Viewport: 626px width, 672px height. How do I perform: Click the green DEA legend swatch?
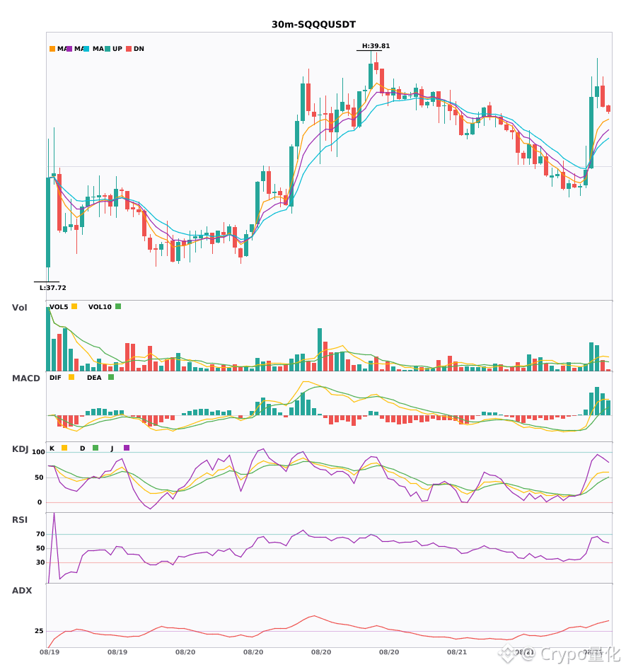[111, 377]
